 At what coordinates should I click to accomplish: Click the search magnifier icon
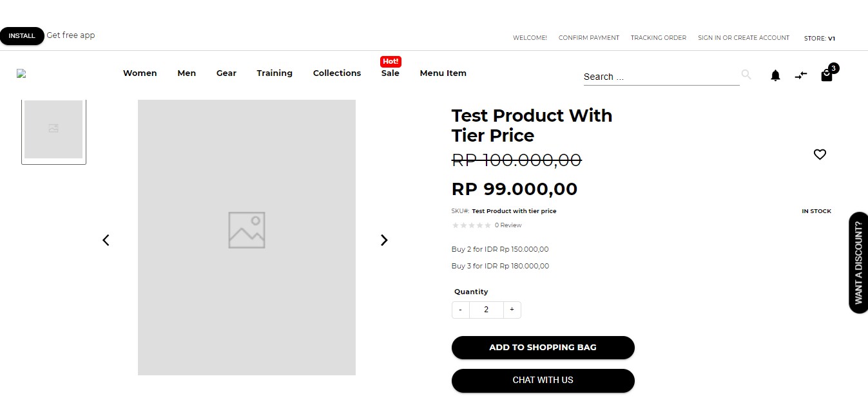(746, 74)
